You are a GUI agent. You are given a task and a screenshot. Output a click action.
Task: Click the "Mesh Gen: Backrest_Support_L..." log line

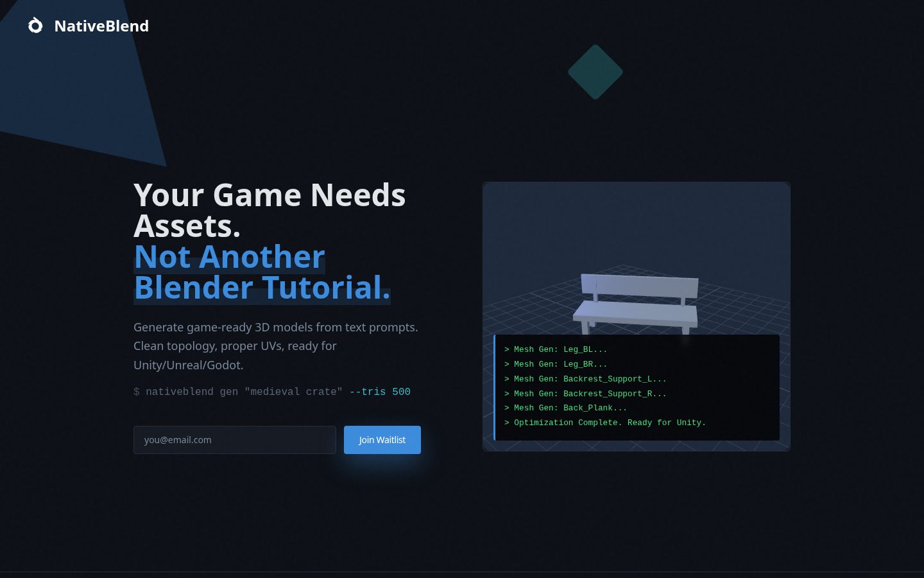click(585, 379)
